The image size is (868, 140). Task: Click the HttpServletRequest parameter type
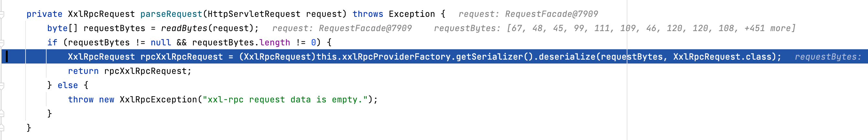(x=254, y=14)
